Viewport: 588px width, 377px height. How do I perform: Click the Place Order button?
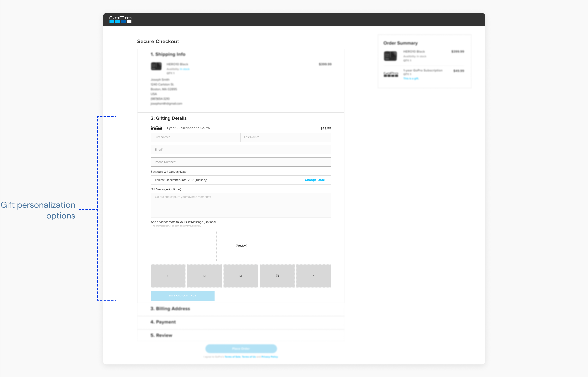pos(241,349)
